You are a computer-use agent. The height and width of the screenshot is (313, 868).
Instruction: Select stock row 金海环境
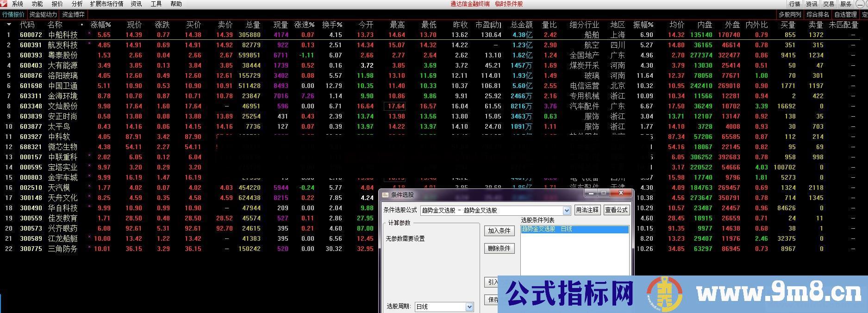63,96
